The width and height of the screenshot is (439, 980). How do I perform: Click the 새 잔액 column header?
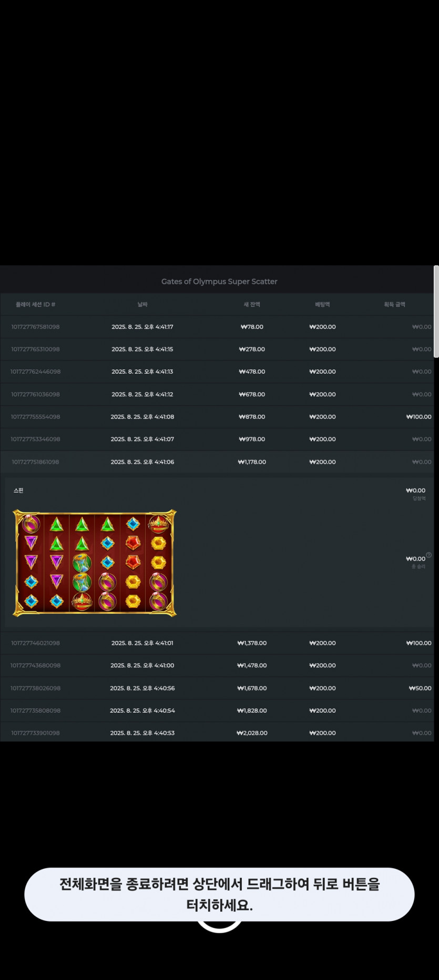252,305
